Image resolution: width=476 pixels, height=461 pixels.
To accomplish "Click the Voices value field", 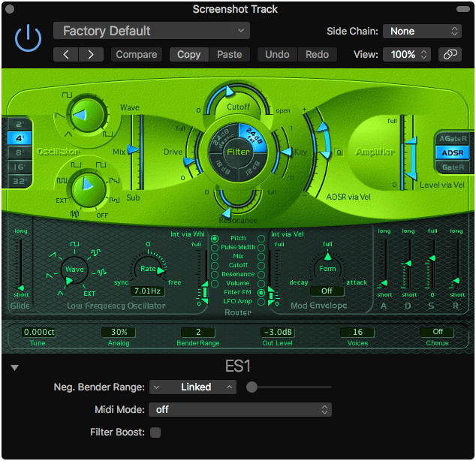I will pos(357,332).
